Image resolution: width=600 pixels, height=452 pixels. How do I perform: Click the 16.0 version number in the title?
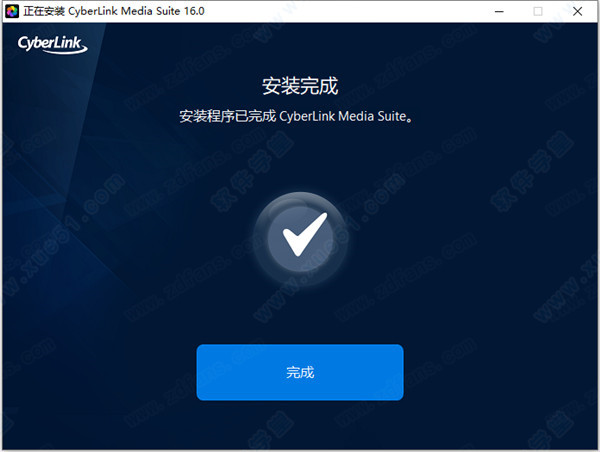pos(194,11)
